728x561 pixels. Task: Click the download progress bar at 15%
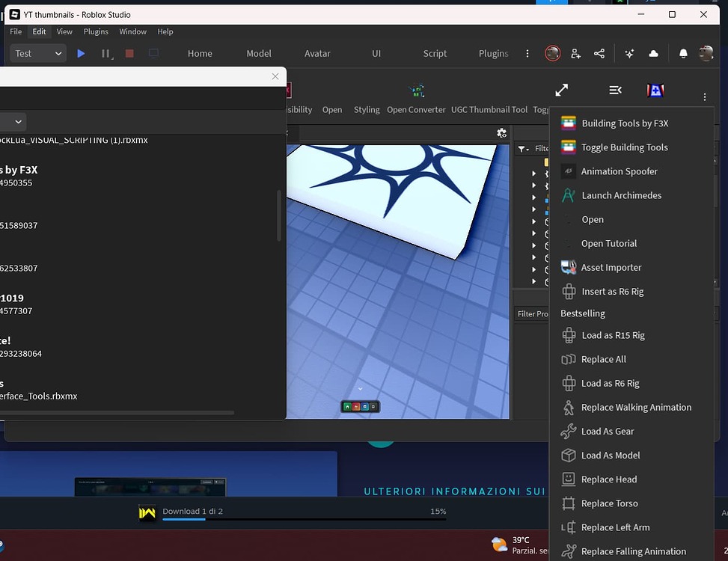point(304,519)
